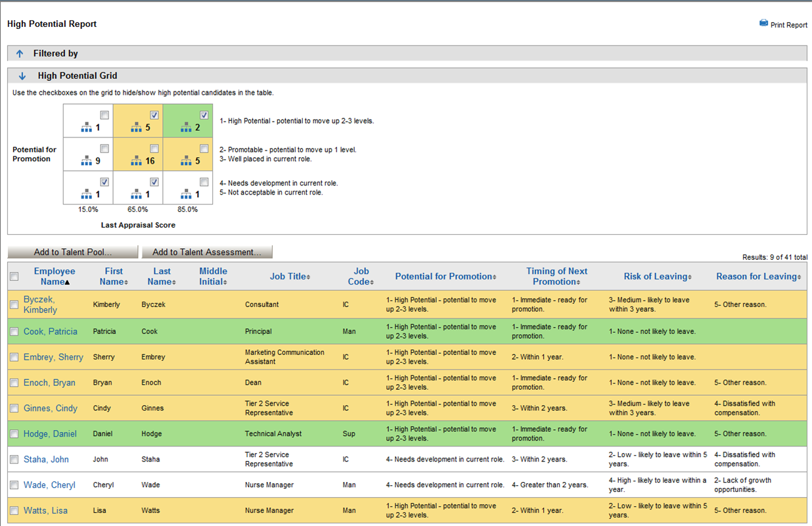Image resolution: width=812 pixels, height=526 pixels.
Task: Sort by Reason for Leaving header
Action: coord(759,277)
